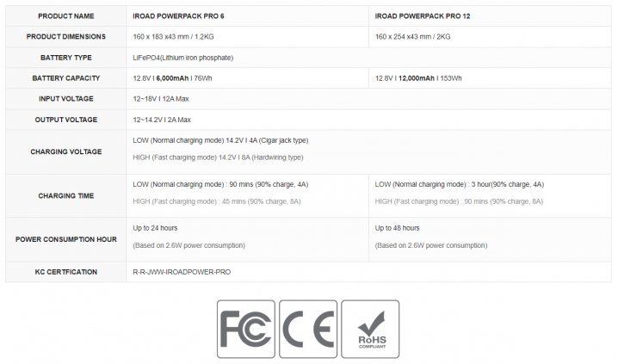The image size is (618, 364).
Task: Click the RoHS compliant badge
Action: (370, 329)
